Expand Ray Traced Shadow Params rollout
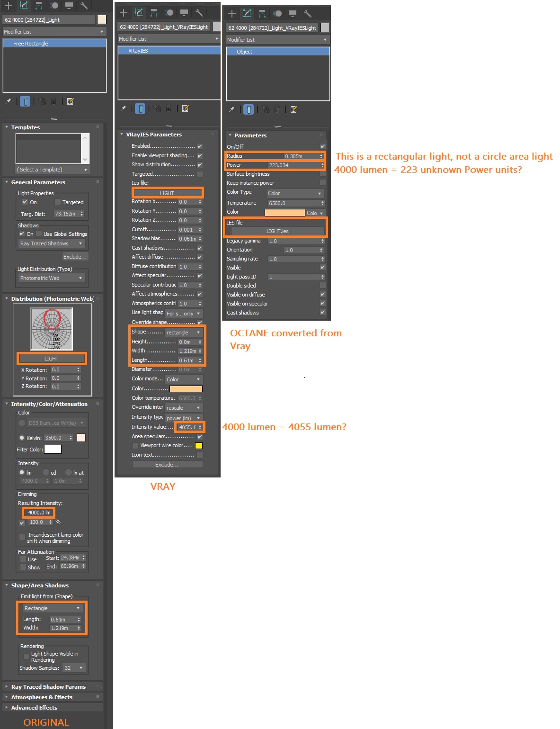Viewport: 560px width, 729px height. (48, 687)
